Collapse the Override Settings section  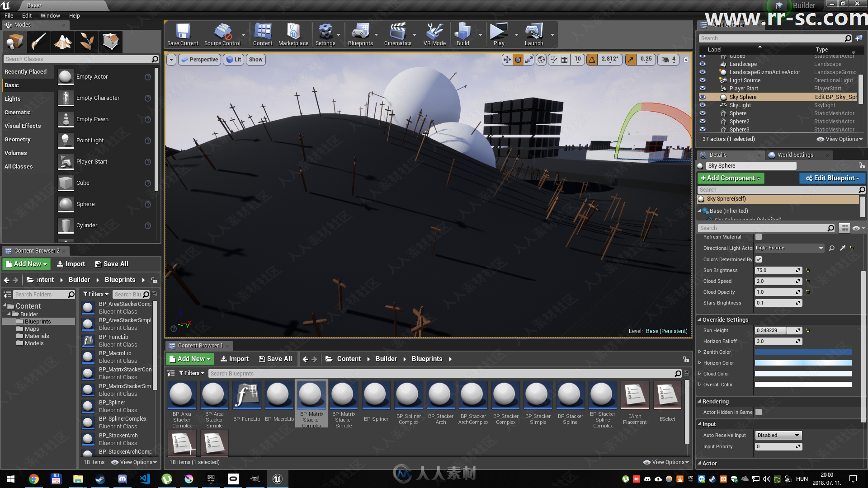tap(699, 319)
